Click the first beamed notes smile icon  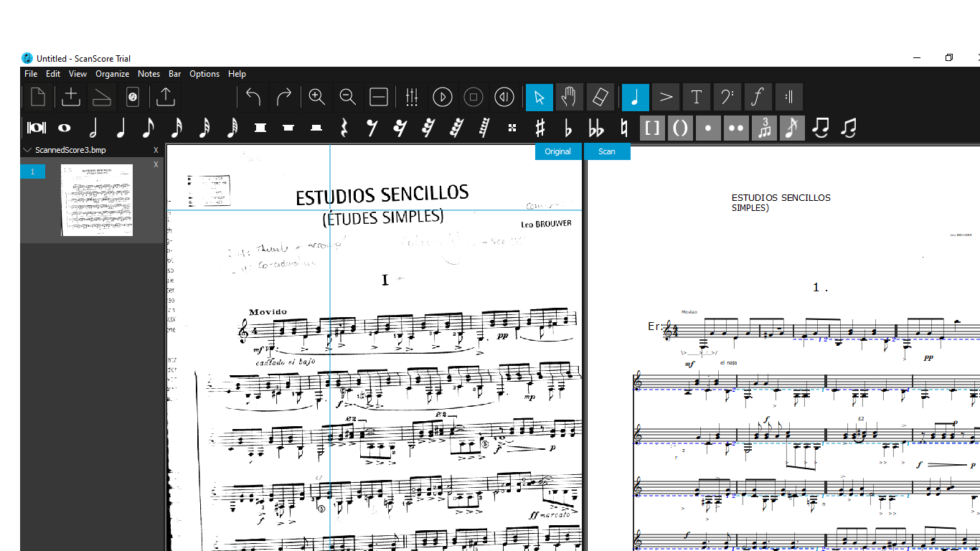[820, 128]
